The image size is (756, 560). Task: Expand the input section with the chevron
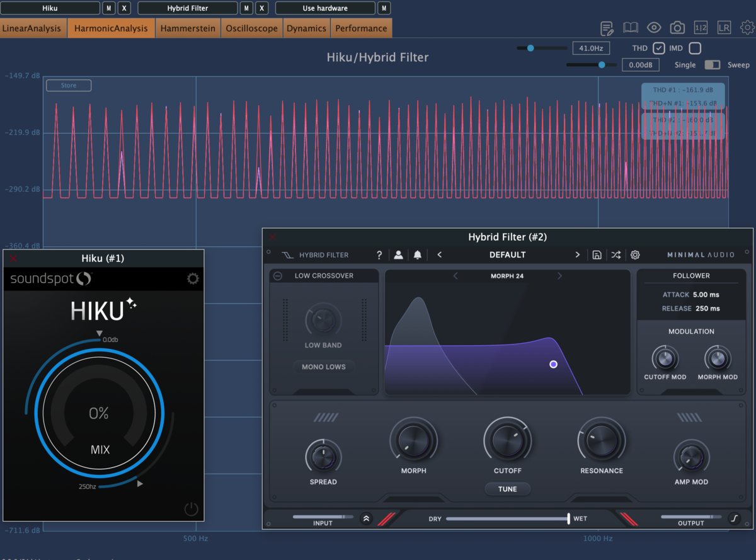[366, 518]
